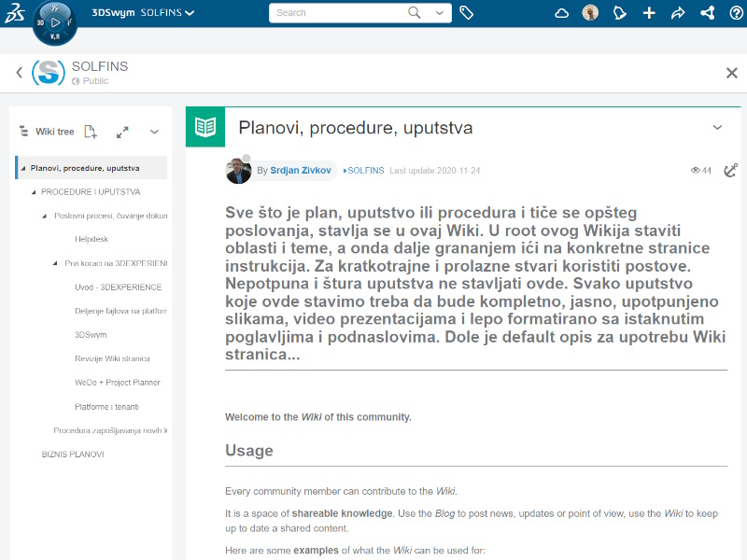Select Helpdesk in the wiki tree
The image size is (747, 560).
(92, 240)
